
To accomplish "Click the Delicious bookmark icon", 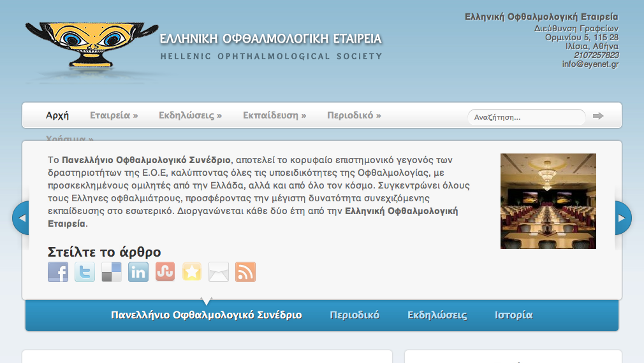I will click(112, 272).
